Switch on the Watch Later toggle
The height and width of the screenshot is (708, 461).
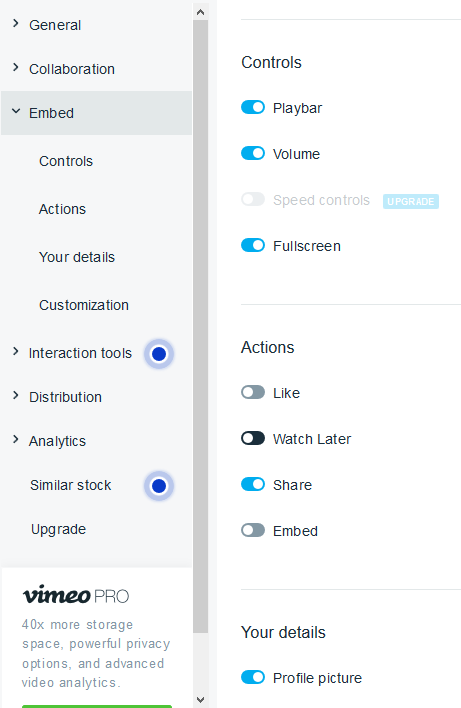tap(253, 438)
